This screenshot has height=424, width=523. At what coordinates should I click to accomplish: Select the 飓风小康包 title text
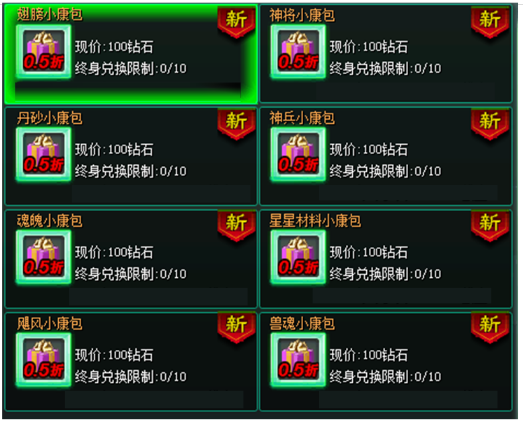(x=50, y=323)
